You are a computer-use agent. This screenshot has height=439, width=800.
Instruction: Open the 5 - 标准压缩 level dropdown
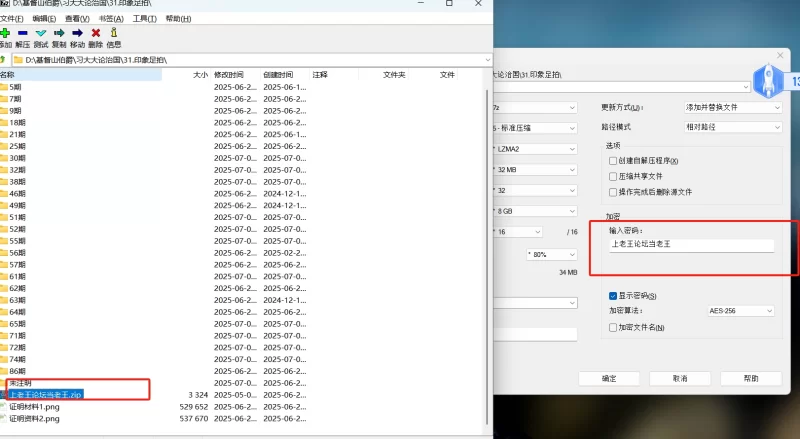[535, 128]
